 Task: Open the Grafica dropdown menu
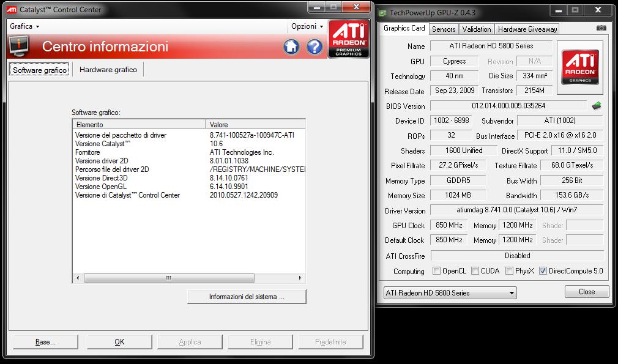24,26
